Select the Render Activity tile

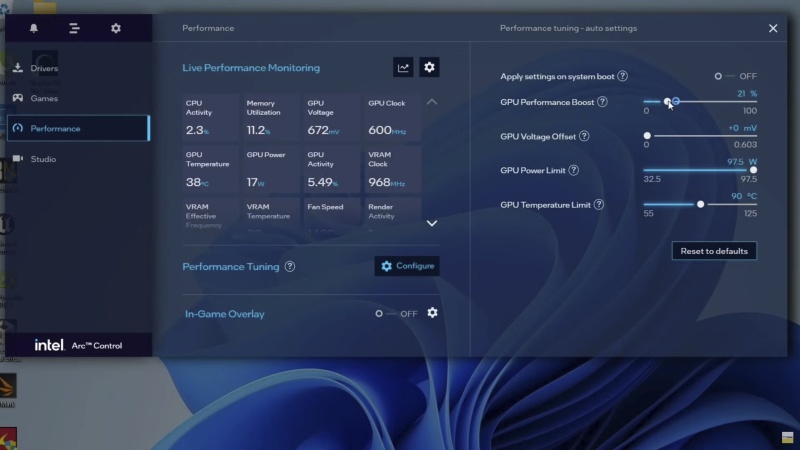click(392, 216)
